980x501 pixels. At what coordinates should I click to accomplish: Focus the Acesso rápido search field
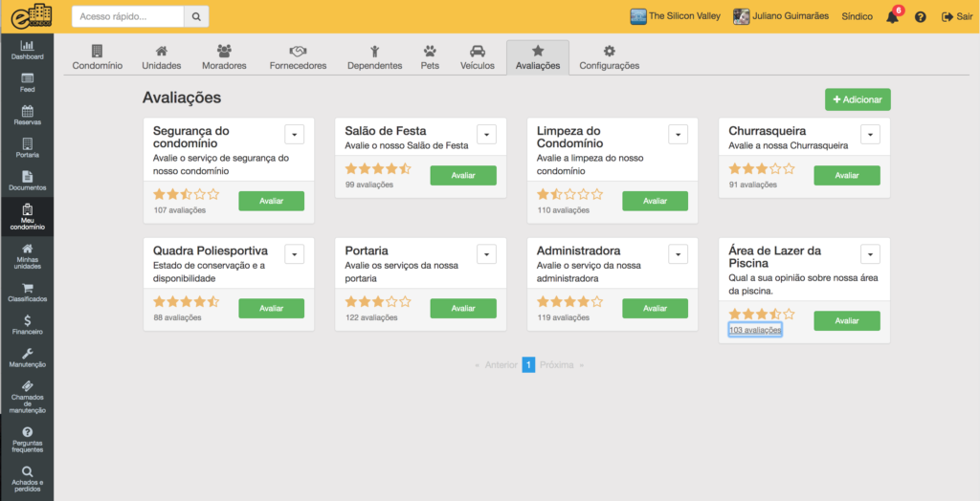128,17
